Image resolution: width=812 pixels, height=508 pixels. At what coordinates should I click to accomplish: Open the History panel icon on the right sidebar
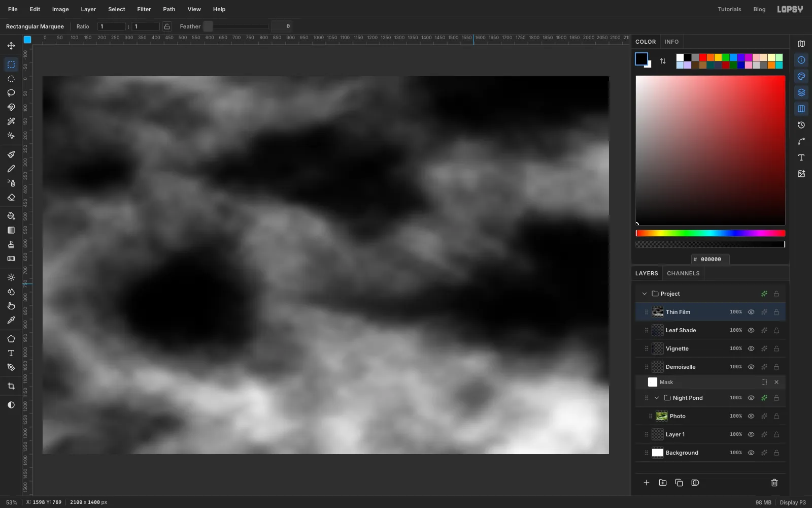pos(801,125)
